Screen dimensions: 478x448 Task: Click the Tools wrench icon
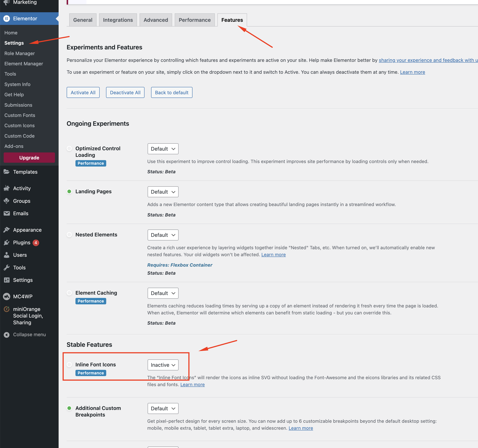point(7,268)
